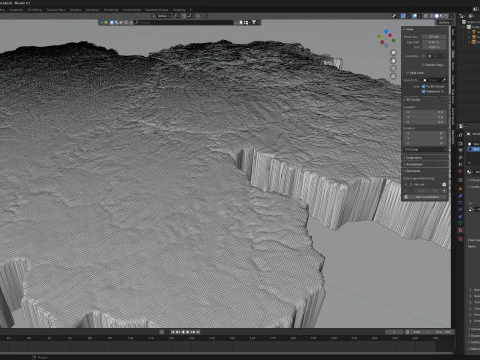Open the blue wrench Modifiers properties tab
This screenshot has height=360, width=480.
tap(460, 196)
